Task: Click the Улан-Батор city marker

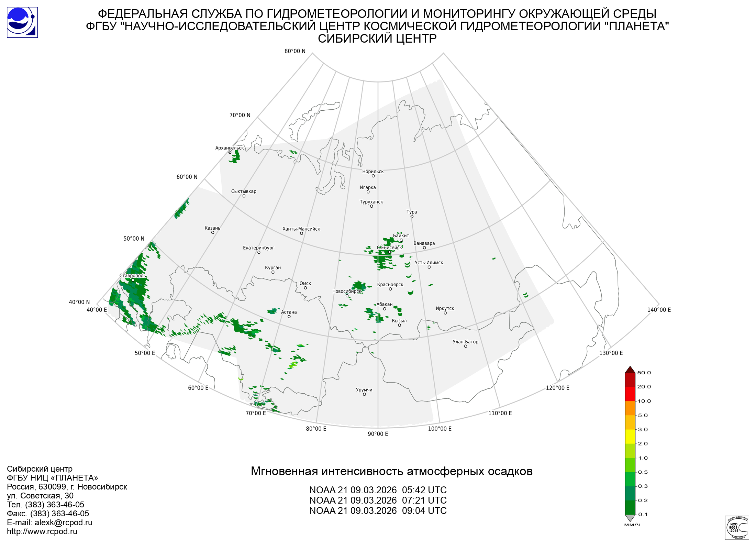Action: pyautogui.click(x=466, y=346)
